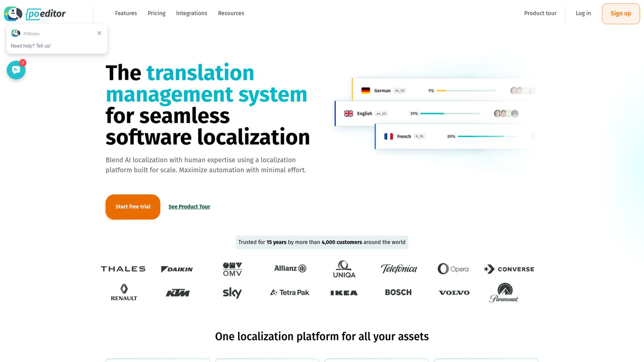Click the German flag icon
Screen dimensions: 644x362
point(365,91)
